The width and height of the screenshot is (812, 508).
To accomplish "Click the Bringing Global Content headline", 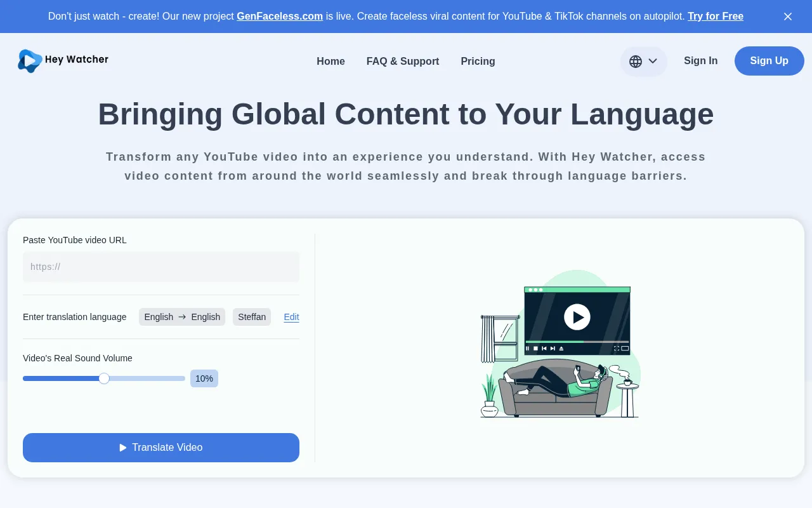I will point(406,114).
